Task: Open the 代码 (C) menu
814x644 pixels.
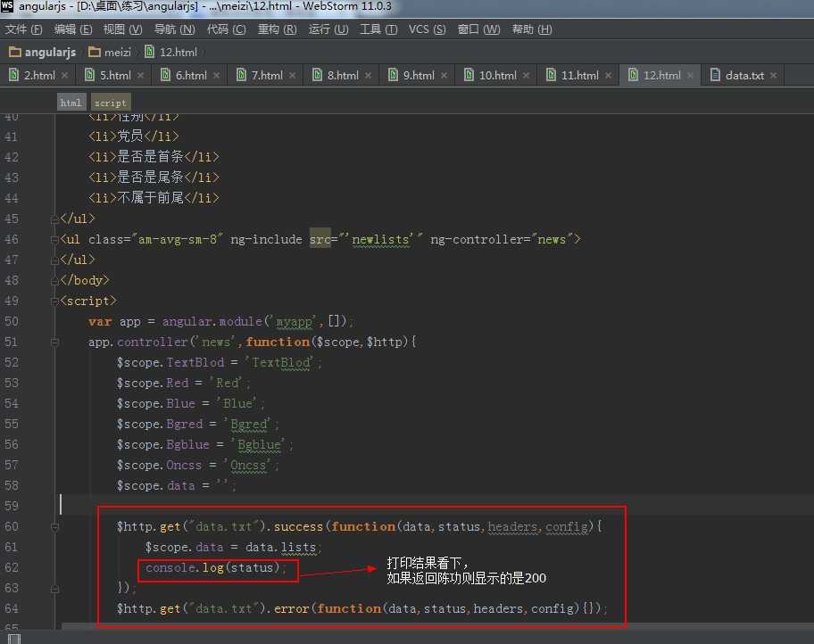Action: pos(227,29)
